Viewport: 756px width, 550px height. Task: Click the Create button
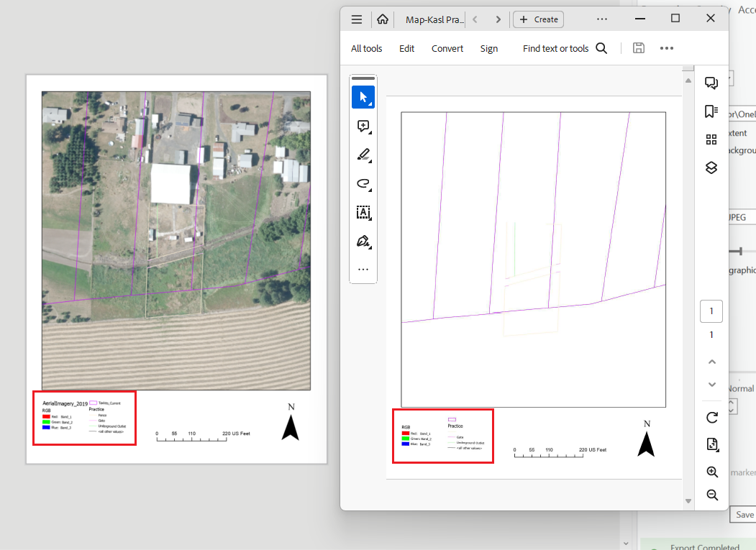538,19
